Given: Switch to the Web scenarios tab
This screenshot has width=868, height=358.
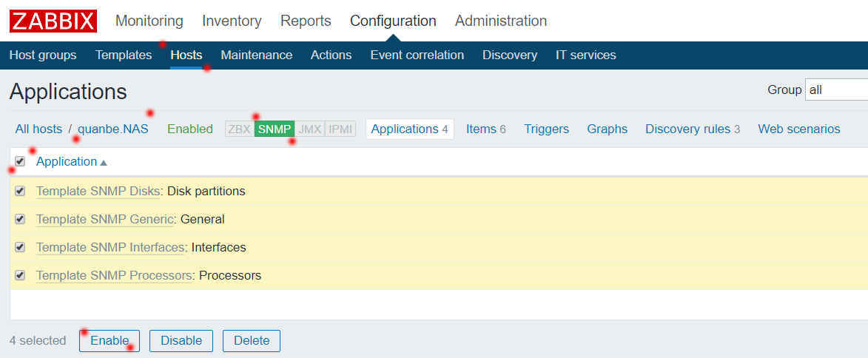Looking at the screenshot, I should coord(798,129).
